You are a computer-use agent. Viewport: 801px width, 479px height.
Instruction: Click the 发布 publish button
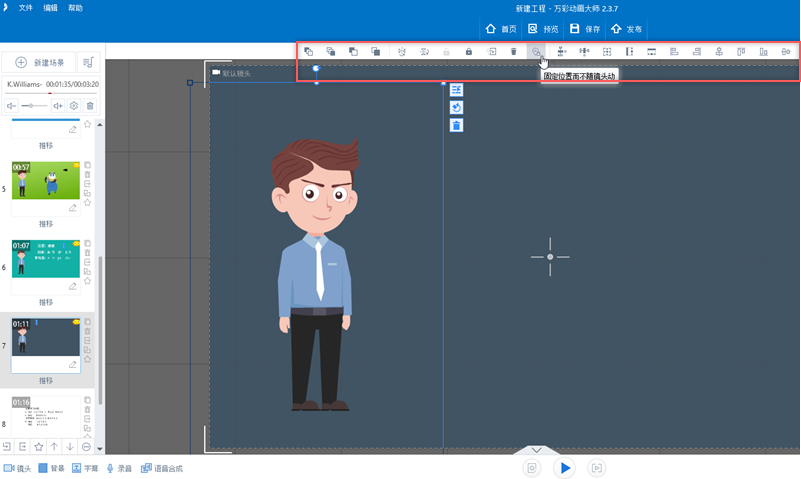pos(626,29)
